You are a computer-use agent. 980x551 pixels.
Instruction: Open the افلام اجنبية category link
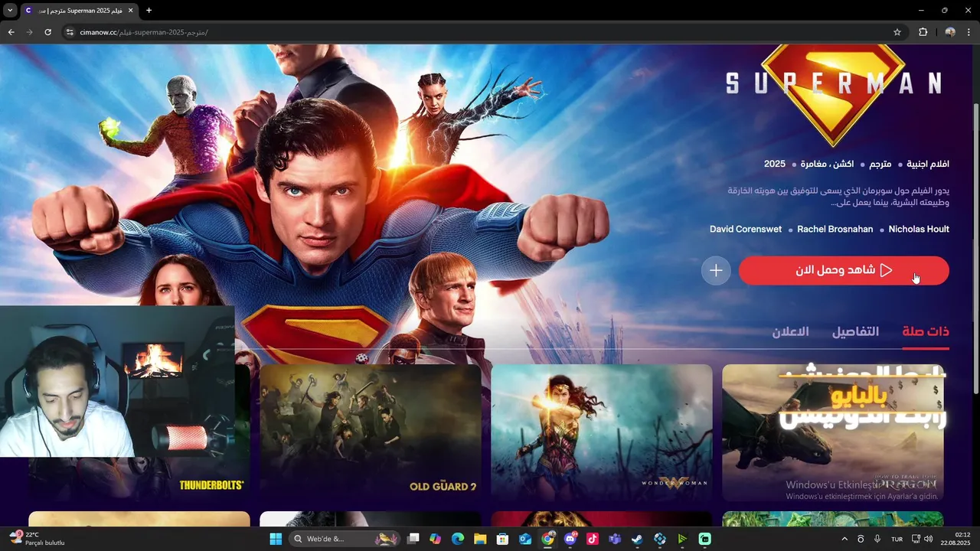point(928,164)
